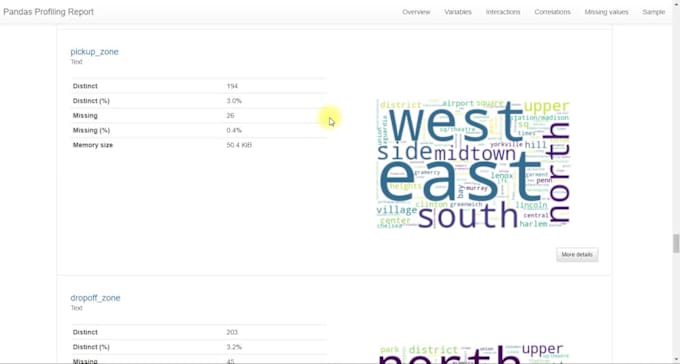This screenshot has height=364, width=680.
Task: Click the Pandas Profiling Report title
Action: [49, 12]
